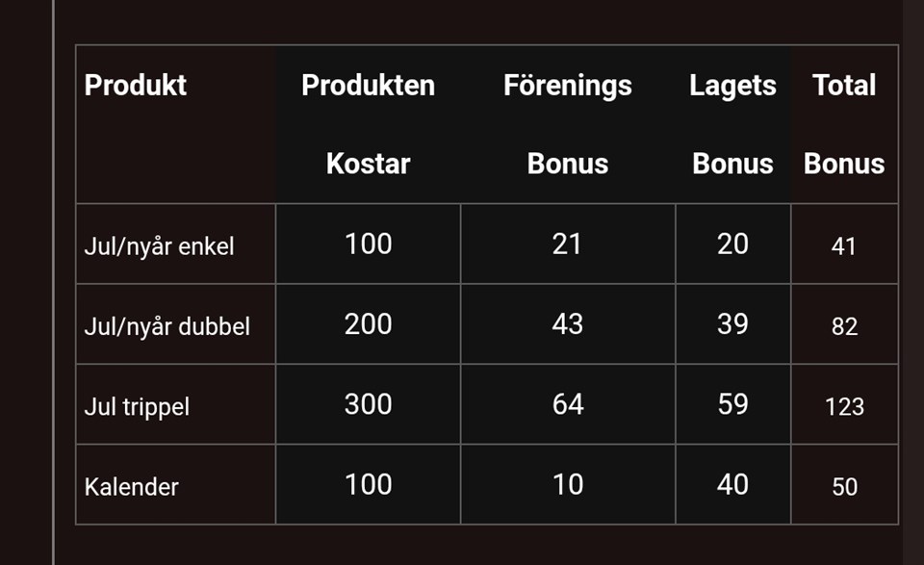Select the Jul/nyår enkel row label

(x=159, y=246)
